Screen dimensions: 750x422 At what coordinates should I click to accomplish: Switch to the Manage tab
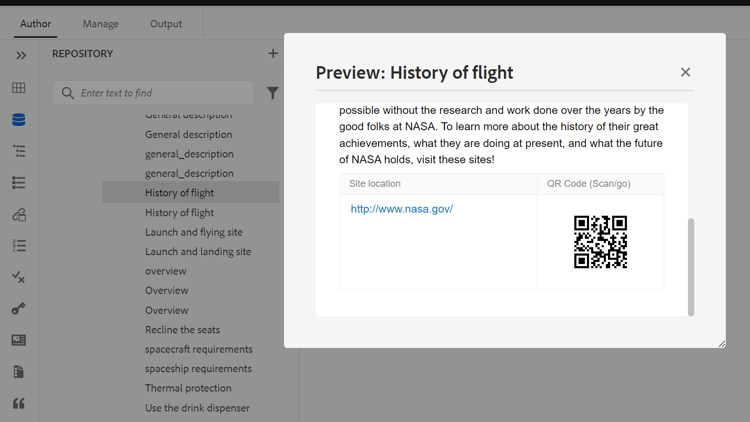[x=100, y=23]
